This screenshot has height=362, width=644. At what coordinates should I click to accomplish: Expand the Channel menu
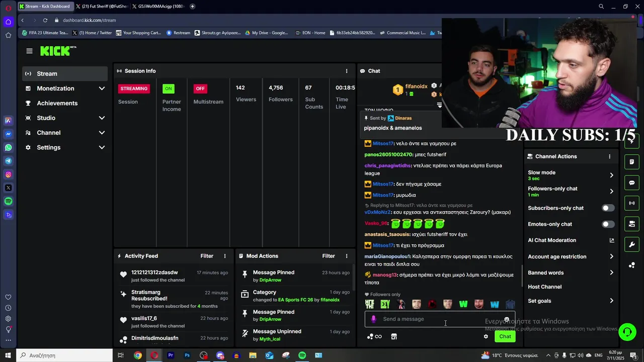click(x=65, y=133)
